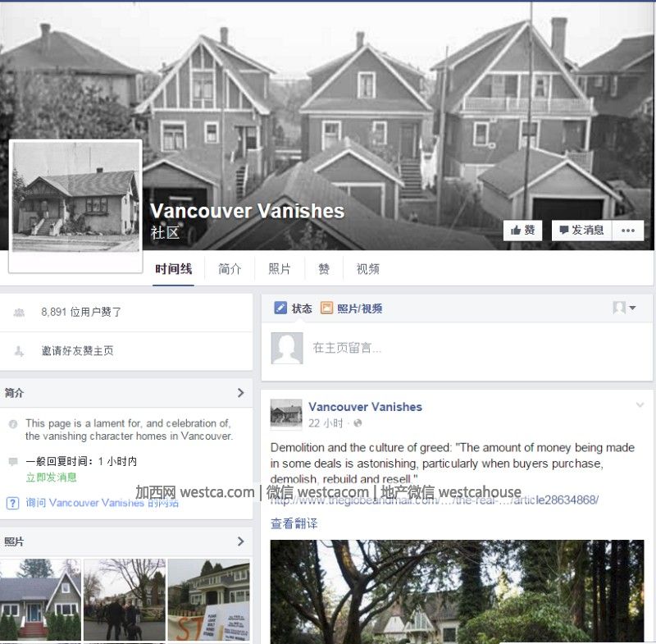Click the pencil 状态 status icon

(280, 308)
